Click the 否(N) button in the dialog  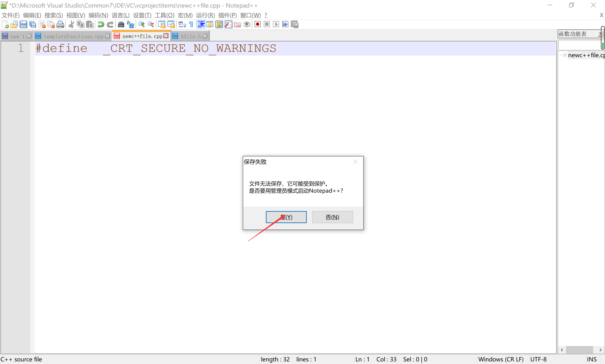332,217
